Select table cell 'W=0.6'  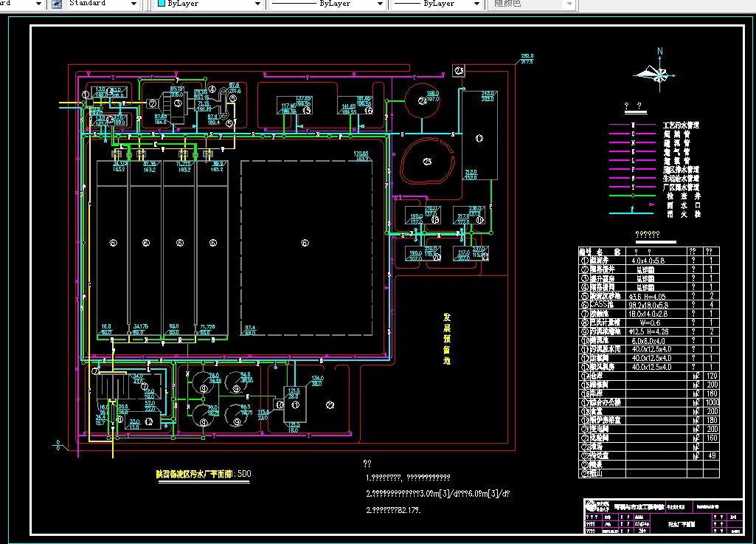tap(650, 323)
